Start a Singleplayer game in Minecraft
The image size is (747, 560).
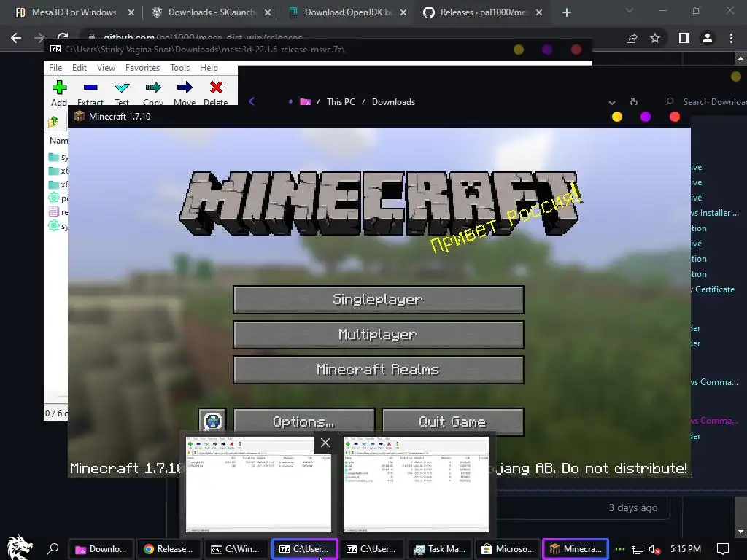click(379, 300)
